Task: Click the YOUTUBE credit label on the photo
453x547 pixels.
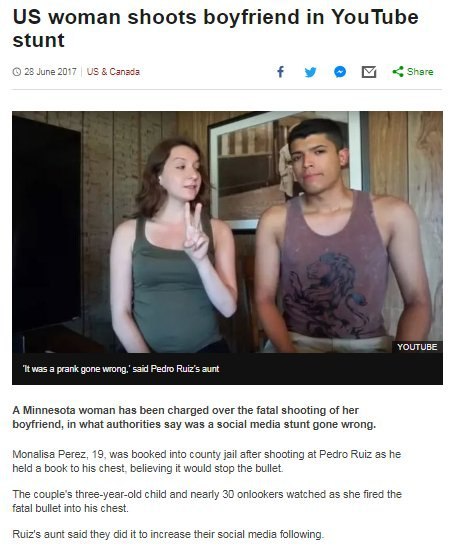Action: [417, 347]
